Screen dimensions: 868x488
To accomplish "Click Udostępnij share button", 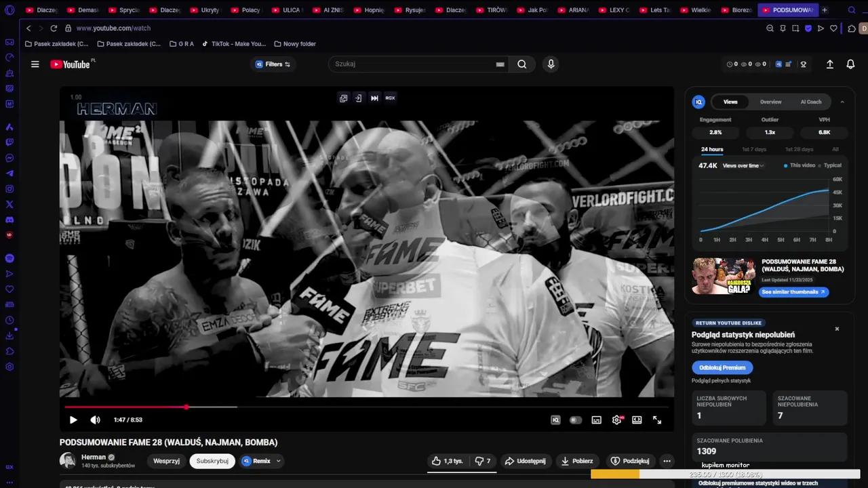I will click(x=526, y=461).
